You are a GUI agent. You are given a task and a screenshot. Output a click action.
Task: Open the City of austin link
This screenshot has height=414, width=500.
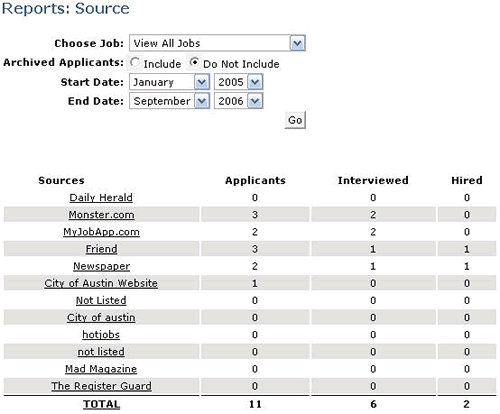[x=101, y=318]
